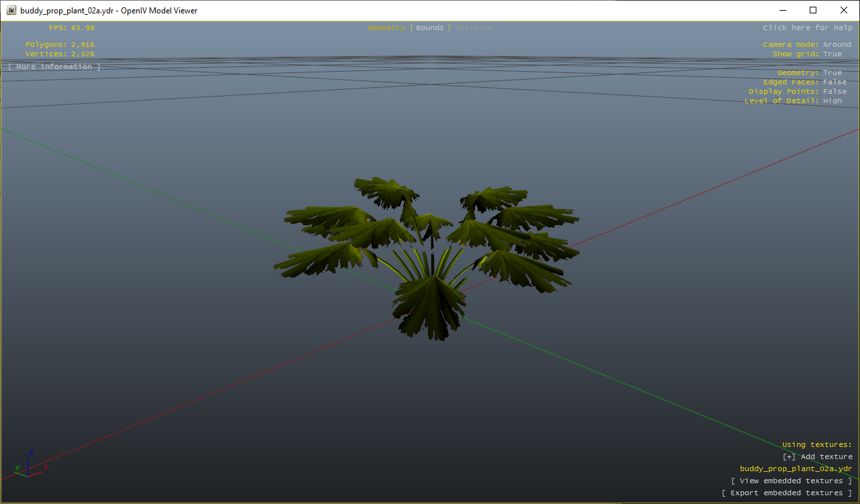Change Camera mode from Around

coord(837,45)
